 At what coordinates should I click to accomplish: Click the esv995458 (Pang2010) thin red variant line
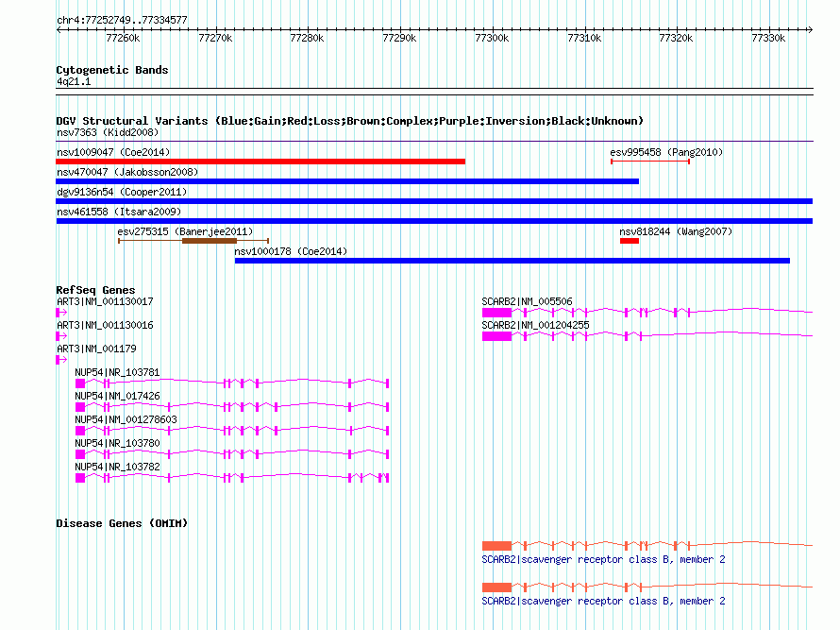[x=650, y=162]
